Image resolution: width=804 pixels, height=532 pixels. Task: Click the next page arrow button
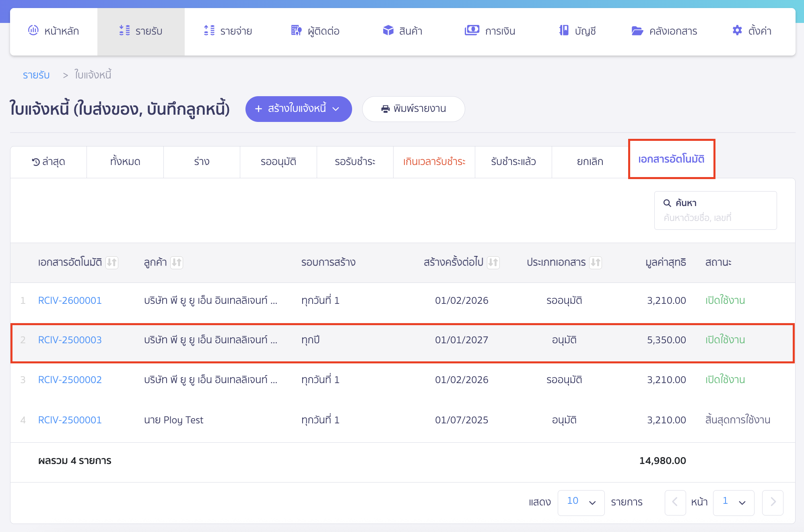[x=772, y=502]
